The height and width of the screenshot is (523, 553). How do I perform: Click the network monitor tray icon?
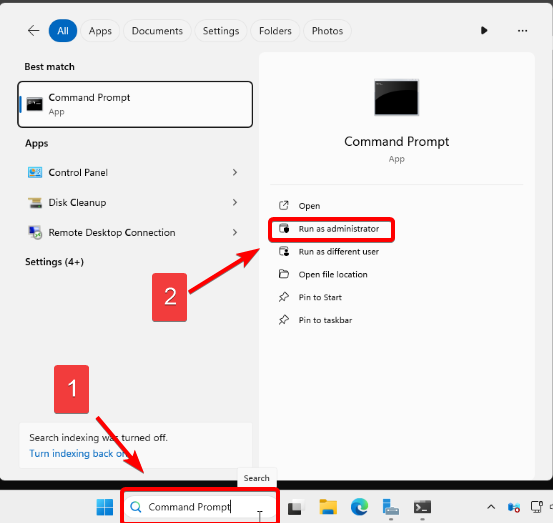pyautogui.click(x=537, y=507)
